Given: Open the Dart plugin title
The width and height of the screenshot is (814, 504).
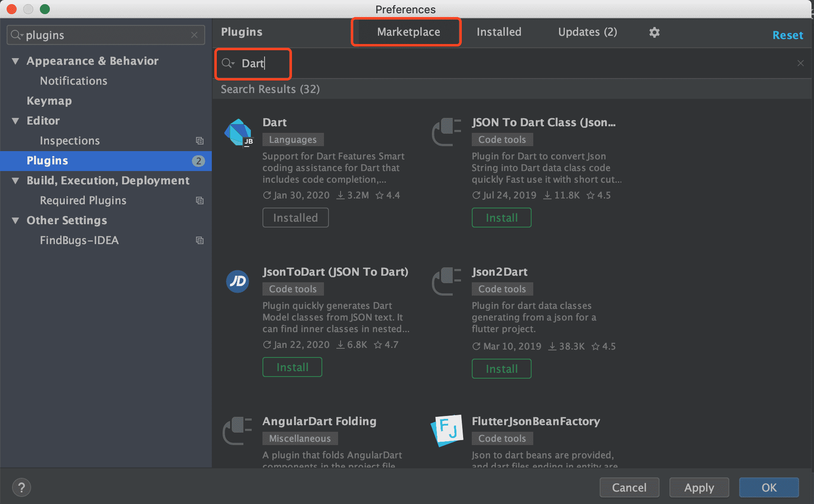Looking at the screenshot, I should (x=275, y=122).
